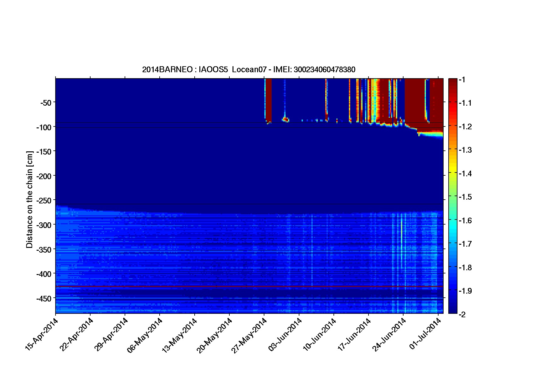The image size is (554, 392).
Task: Select the 15-Apr-2014 date tick label
Action: [x=42, y=334]
